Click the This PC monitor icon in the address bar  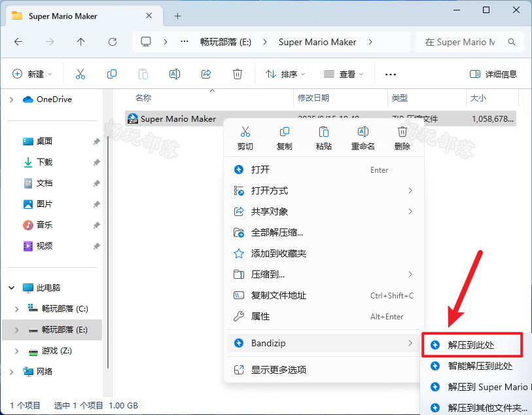[x=146, y=42]
